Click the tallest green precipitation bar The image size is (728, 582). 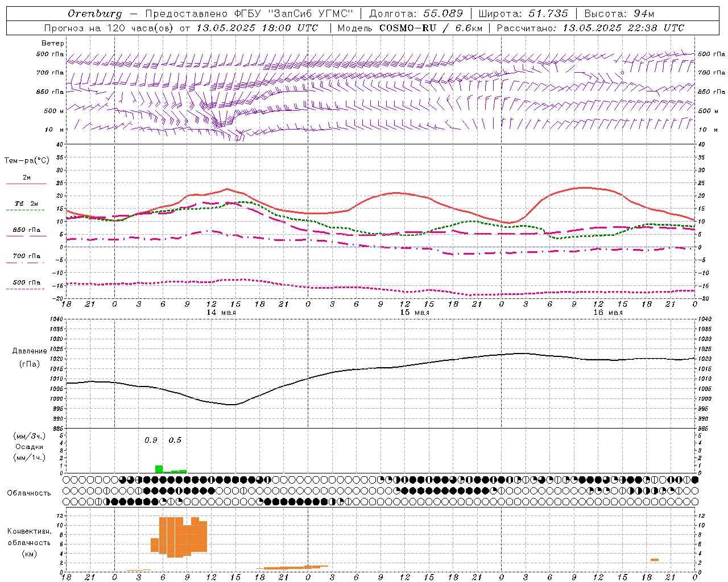[x=159, y=469]
